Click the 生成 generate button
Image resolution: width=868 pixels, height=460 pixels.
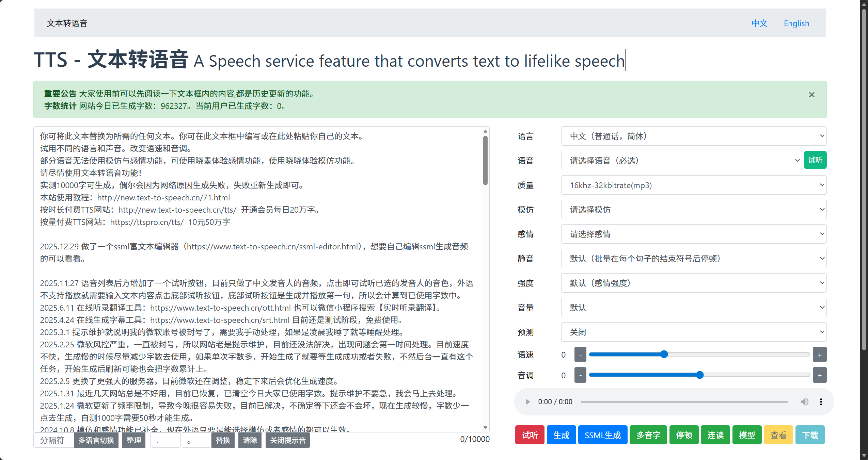(561, 435)
